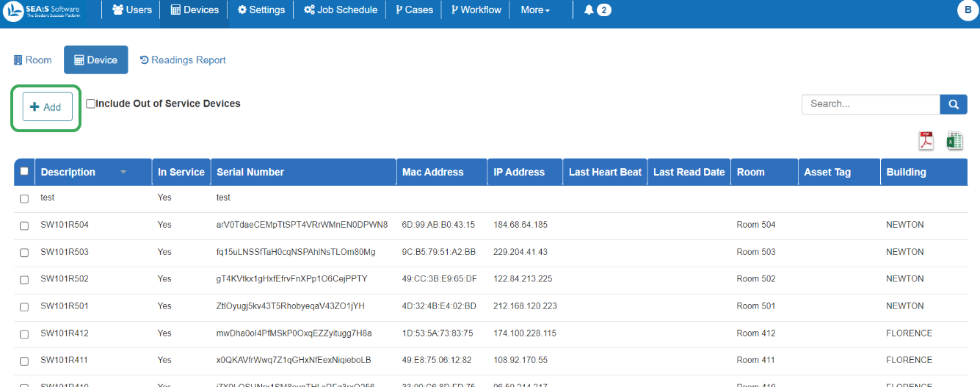Open Workflow in navbar

click(476, 10)
